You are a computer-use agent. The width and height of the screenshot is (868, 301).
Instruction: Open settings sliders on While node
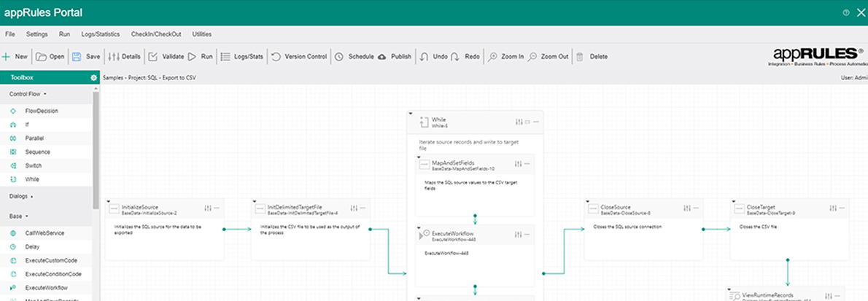(519, 122)
